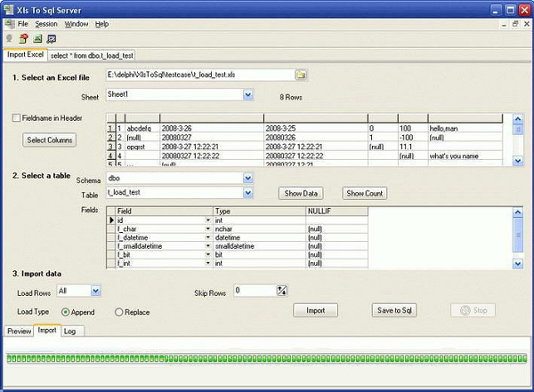Image resolution: width=534 pixels, height=392 pixels.
Task: Click the Type column header
Action: 260,212
